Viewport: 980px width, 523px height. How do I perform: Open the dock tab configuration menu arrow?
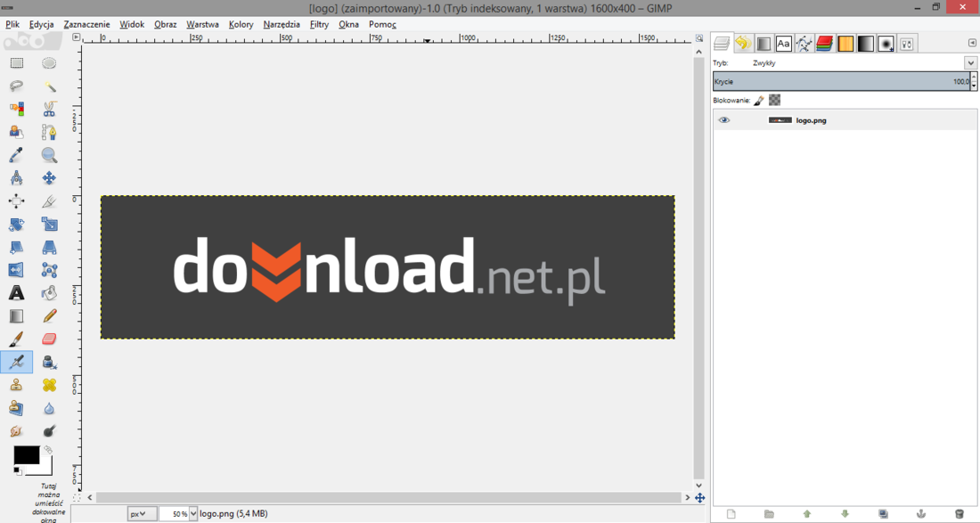[972, 43]
